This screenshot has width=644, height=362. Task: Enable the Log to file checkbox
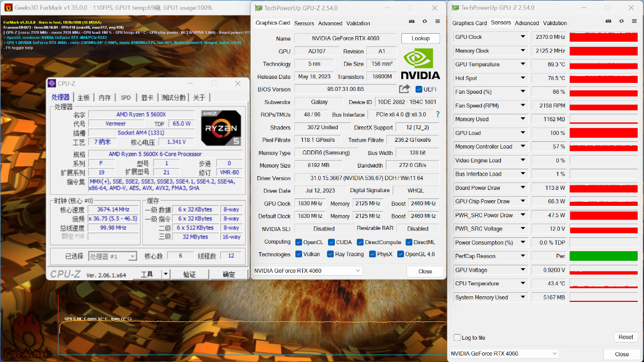[x=457, y=337]
